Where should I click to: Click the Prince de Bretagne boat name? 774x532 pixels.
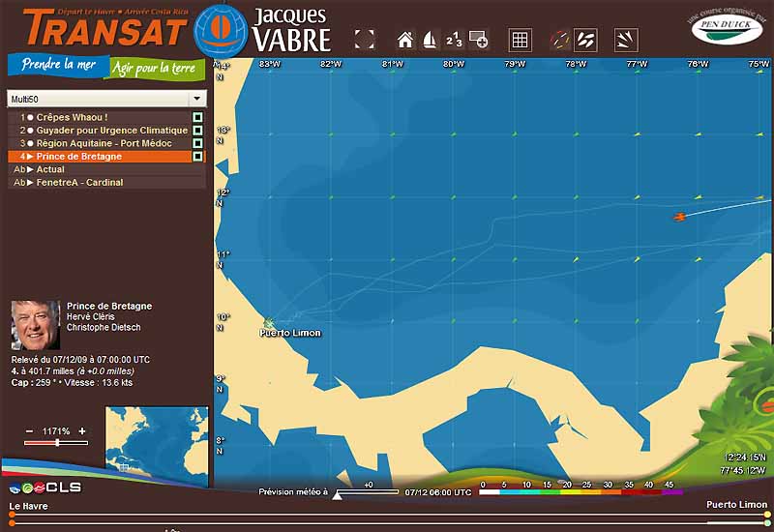pos(109,306)
